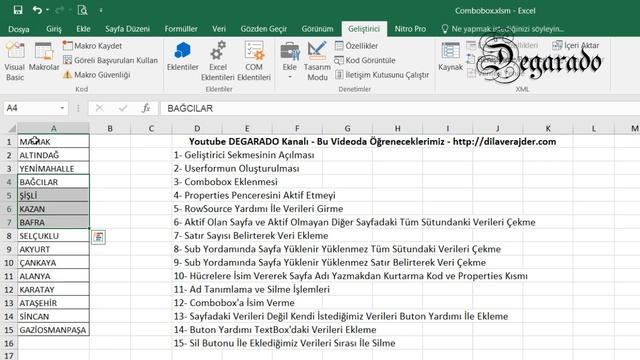Select column D header
640x360 pixels.
[x=197, y=128]
